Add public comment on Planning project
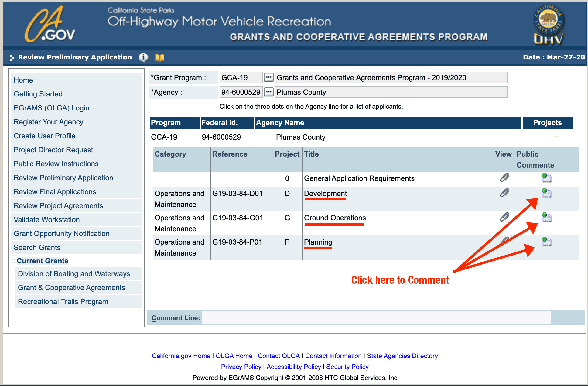 tap(547, 242)
